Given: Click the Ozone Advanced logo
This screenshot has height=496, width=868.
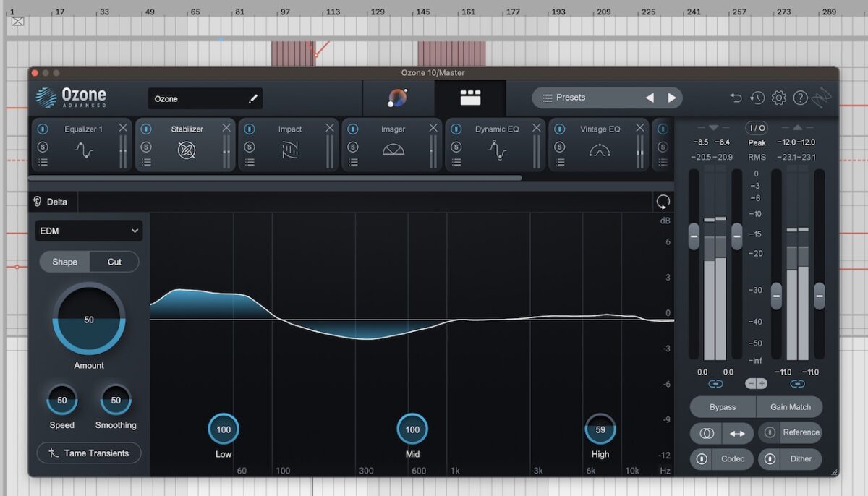Looking at the screenshot, I should [x=71, y=98].
